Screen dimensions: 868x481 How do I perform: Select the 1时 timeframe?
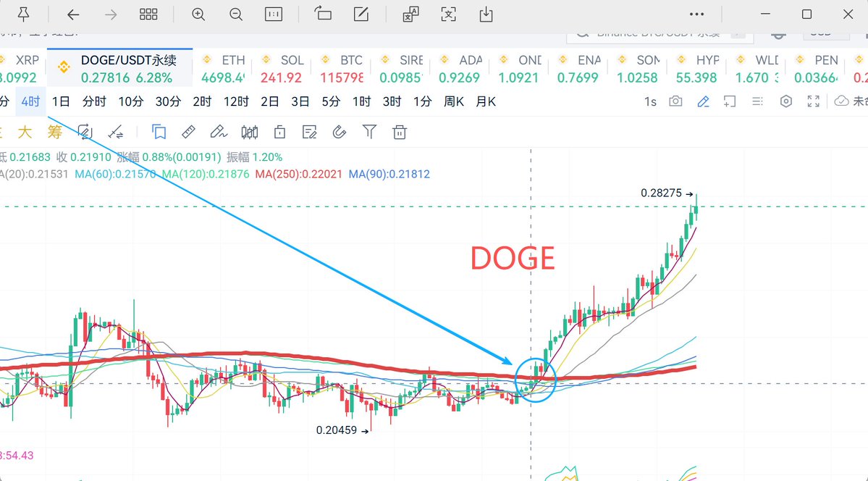pos(361,101)
